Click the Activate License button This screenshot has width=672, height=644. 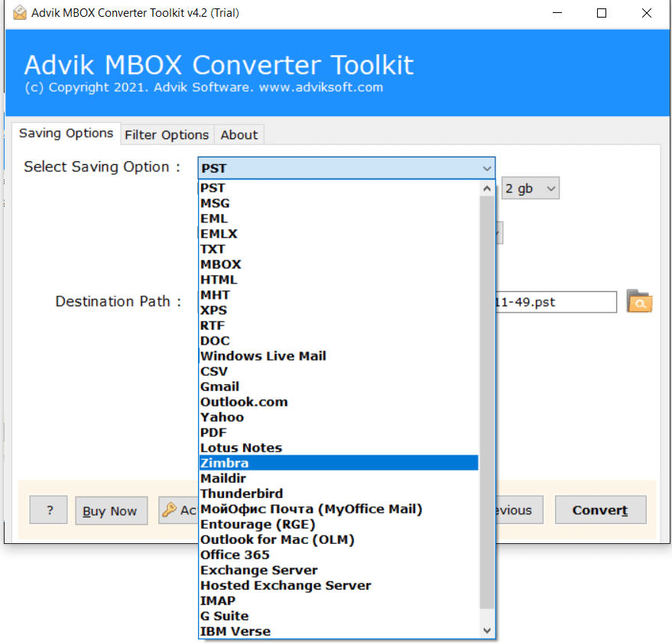pyautogui.click(x=178, y=510)
